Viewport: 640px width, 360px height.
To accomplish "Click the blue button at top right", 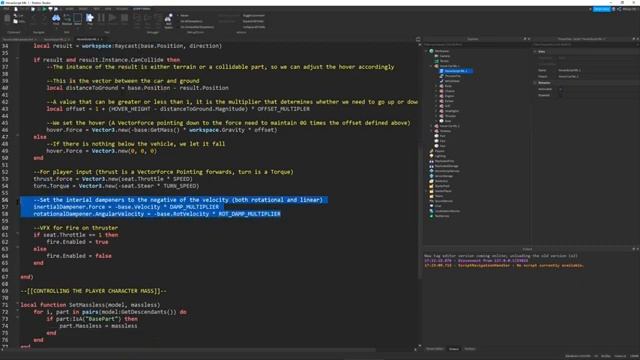I will (601, 9).
